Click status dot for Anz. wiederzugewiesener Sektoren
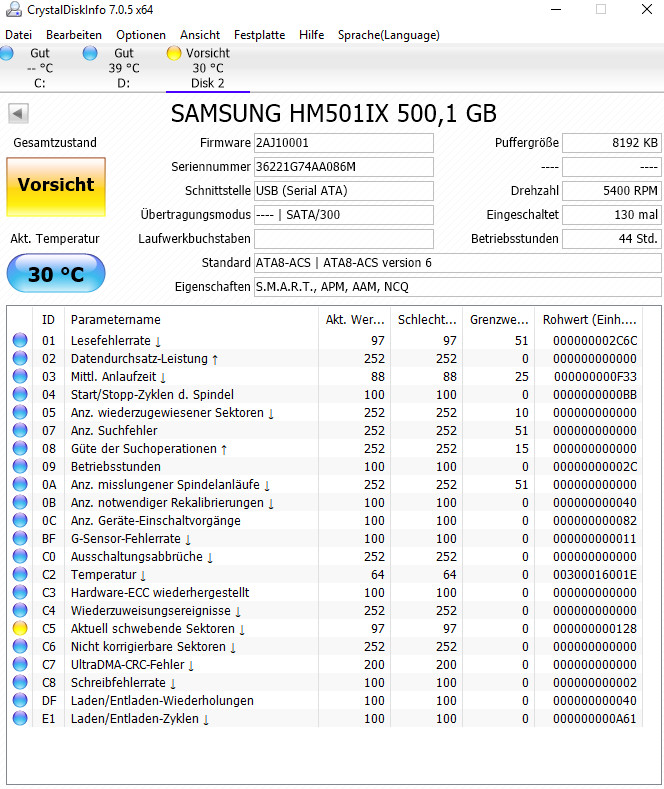This screenshot has width=664, height=789. click(20, 413)
